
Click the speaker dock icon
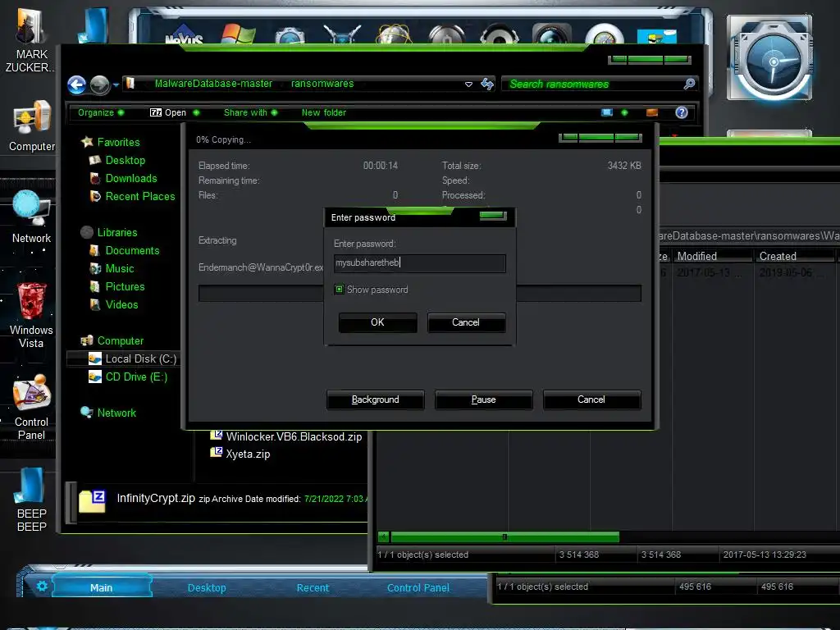[500, 34]
